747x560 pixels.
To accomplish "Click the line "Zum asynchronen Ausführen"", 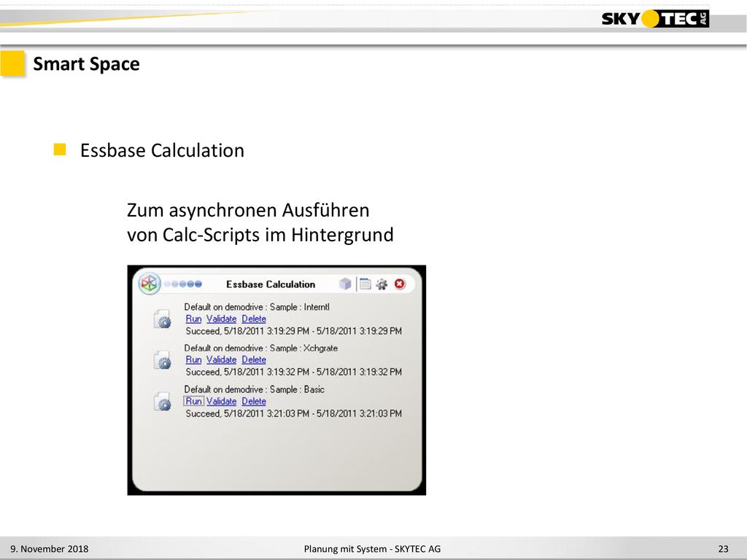I will (x=248, y=210).
